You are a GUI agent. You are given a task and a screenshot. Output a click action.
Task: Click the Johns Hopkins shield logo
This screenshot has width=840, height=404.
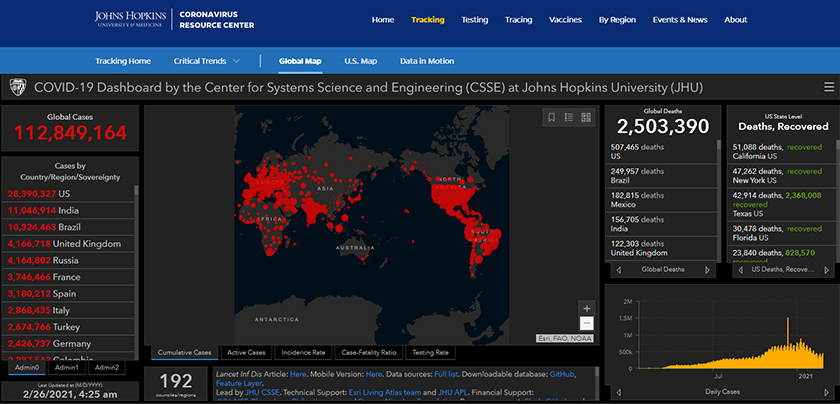pyautogui.click(x=17, y=87)
